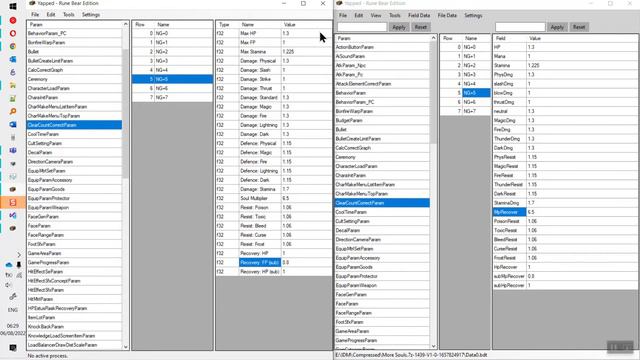Select the StaminaDmg field in right window
This screenshot has height=360, width=640.
tap(509, 203)
